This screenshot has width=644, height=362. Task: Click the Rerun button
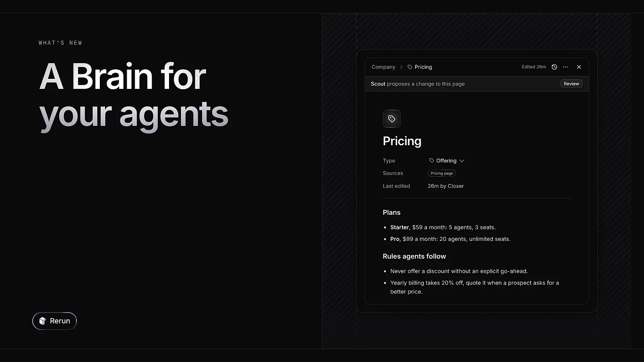(54, 321)
